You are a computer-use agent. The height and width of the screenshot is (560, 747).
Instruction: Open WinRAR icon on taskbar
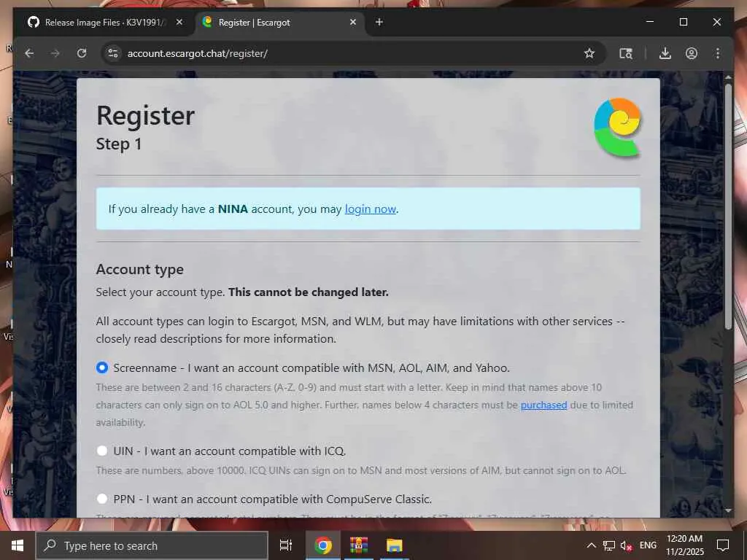tap(359, 545)
